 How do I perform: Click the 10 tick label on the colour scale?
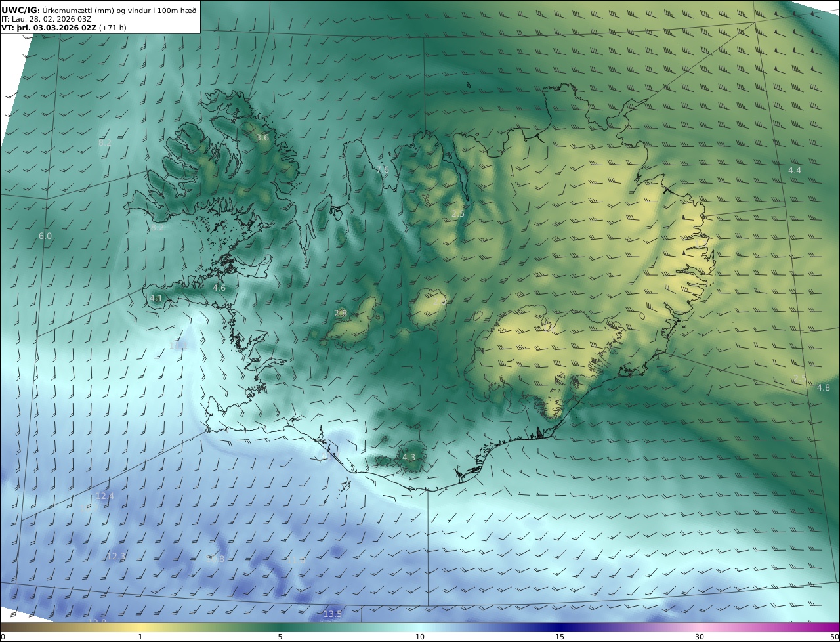click(420, 637)
